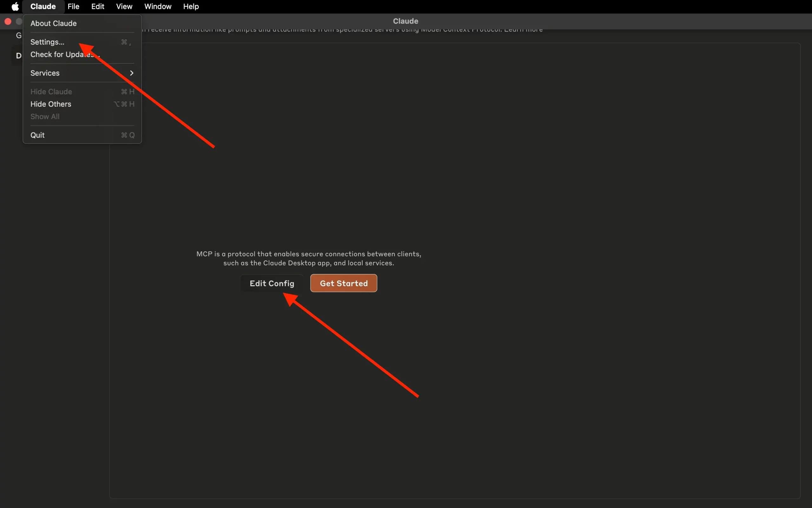Open the Edit menu
Viewport: 812px width, 508px height.
[x=98, y=6]
